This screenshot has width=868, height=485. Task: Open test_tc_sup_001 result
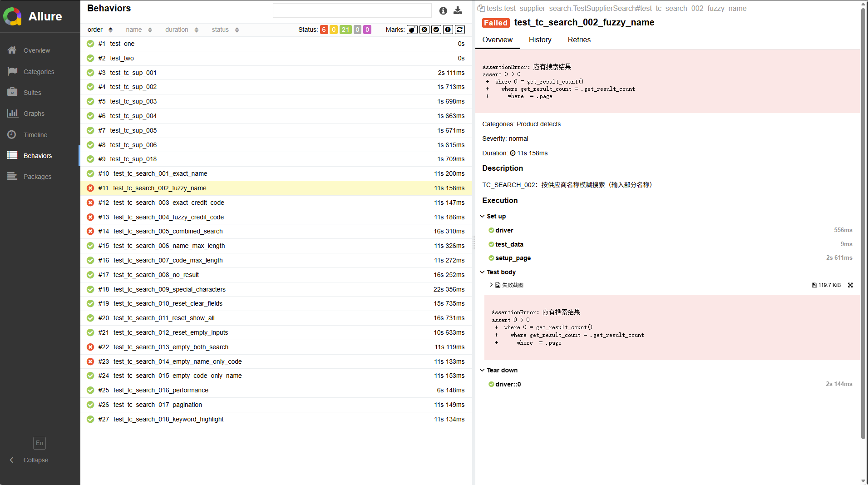pos(276,73)
